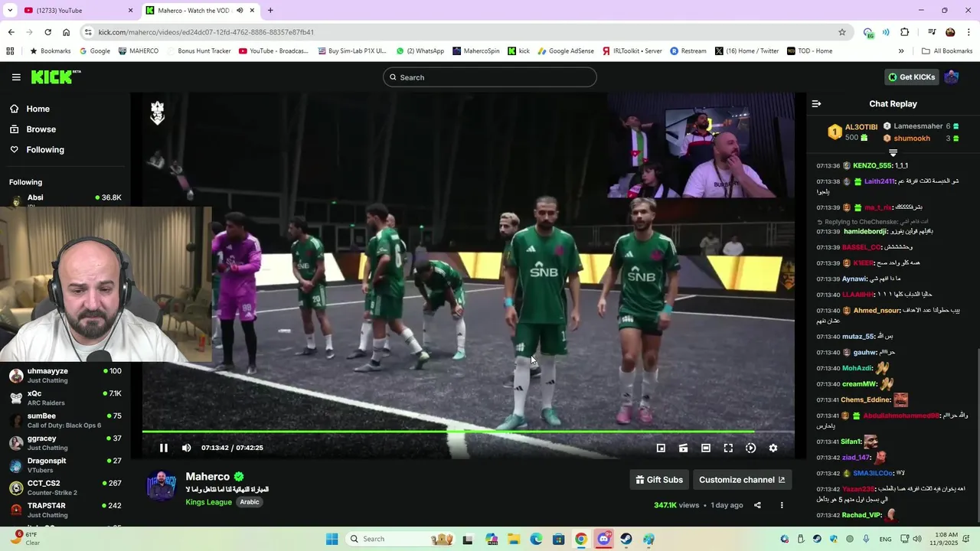Open video player settings gear
Viewport: 980px width, 551px height.
click(773, 448)
